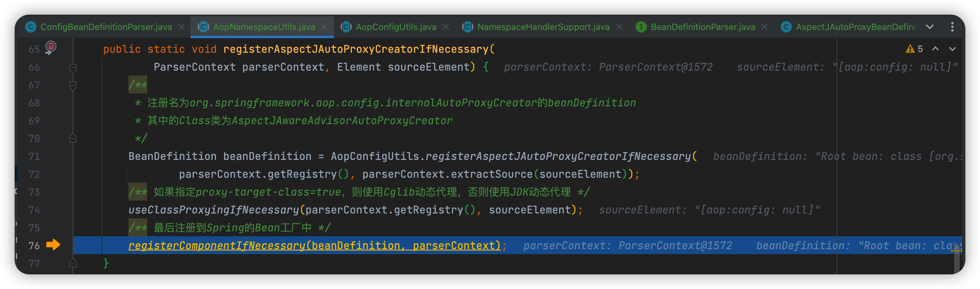Click the execution point arrow on line 76

[53, 244]
